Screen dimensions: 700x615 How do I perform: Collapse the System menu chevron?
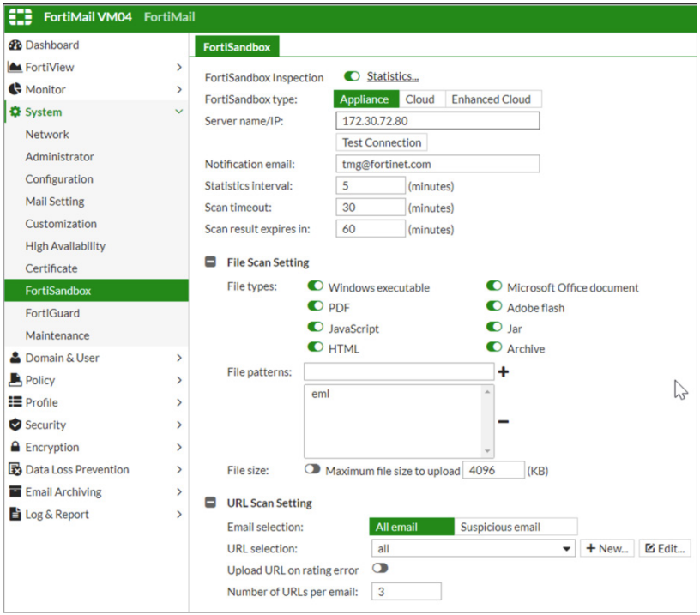(179, 112)
